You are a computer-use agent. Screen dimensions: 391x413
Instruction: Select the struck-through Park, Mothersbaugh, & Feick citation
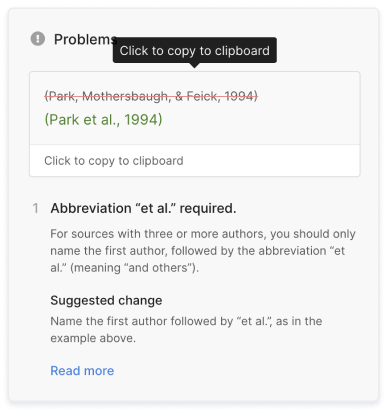tap(151, 96)
